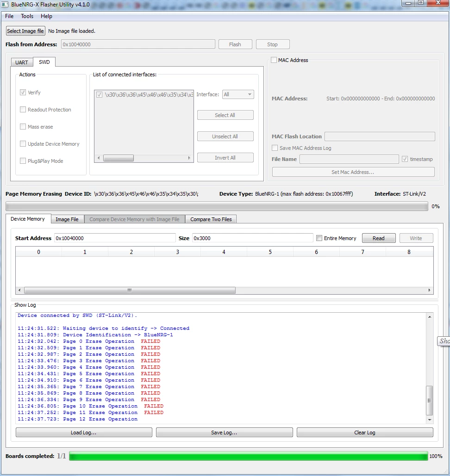Toggle the timestamp checkbox
Image resolution: width=450 pixels, height=476 pixels.
tap(405, 159)
